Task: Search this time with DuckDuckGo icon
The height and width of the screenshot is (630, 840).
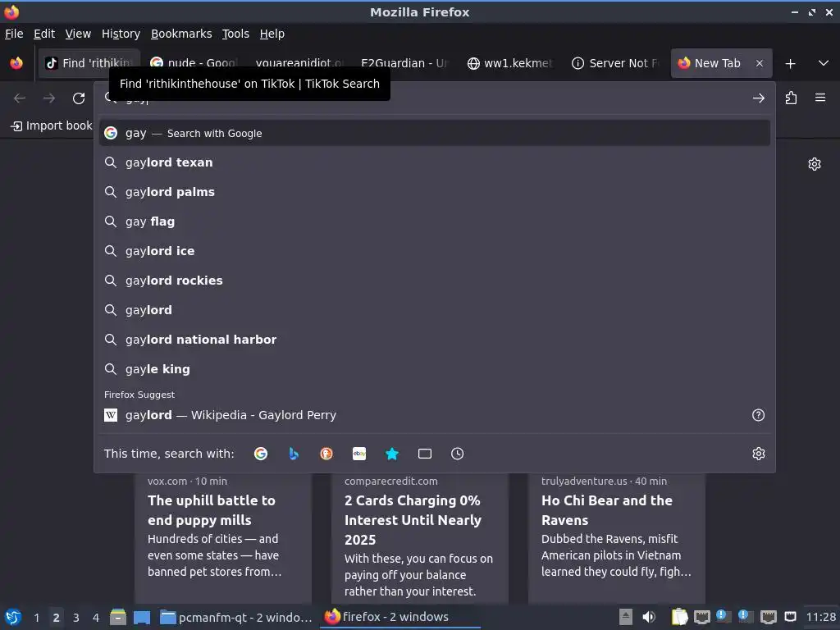Action: (326, 454)
